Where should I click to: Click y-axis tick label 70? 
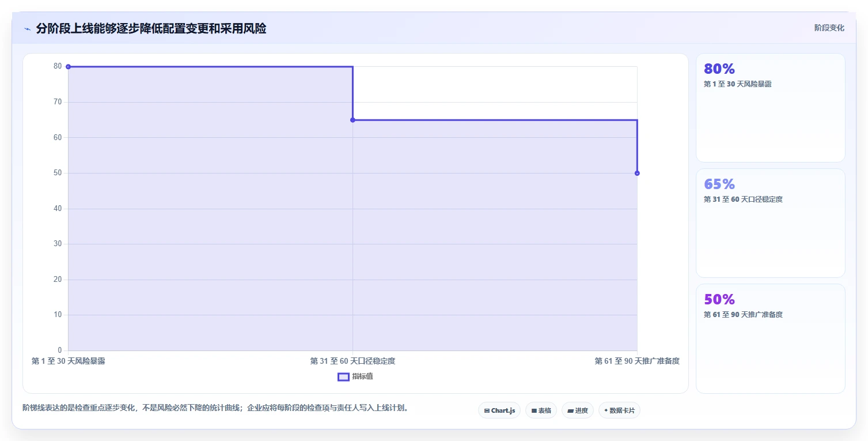tap(58, 102)
